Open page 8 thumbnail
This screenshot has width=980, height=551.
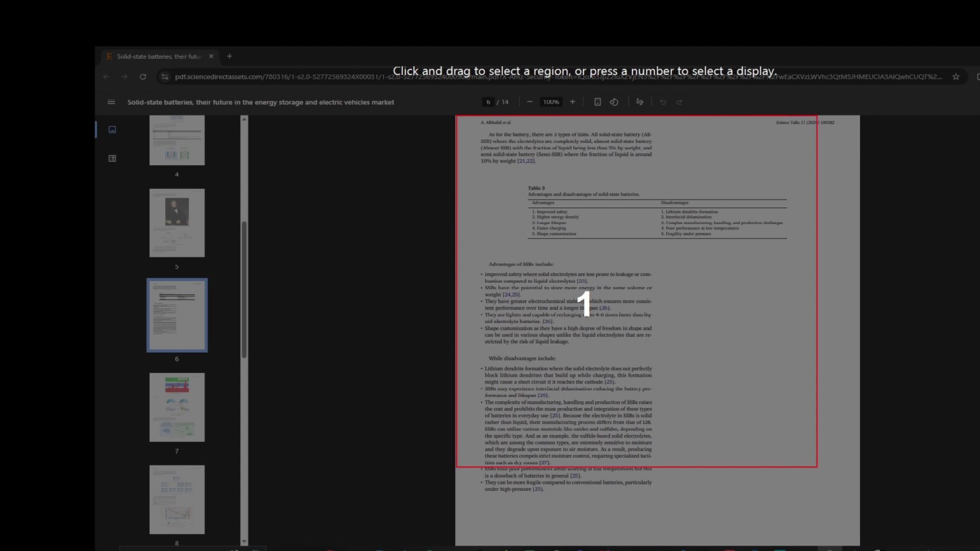click(x=177, y=500)
